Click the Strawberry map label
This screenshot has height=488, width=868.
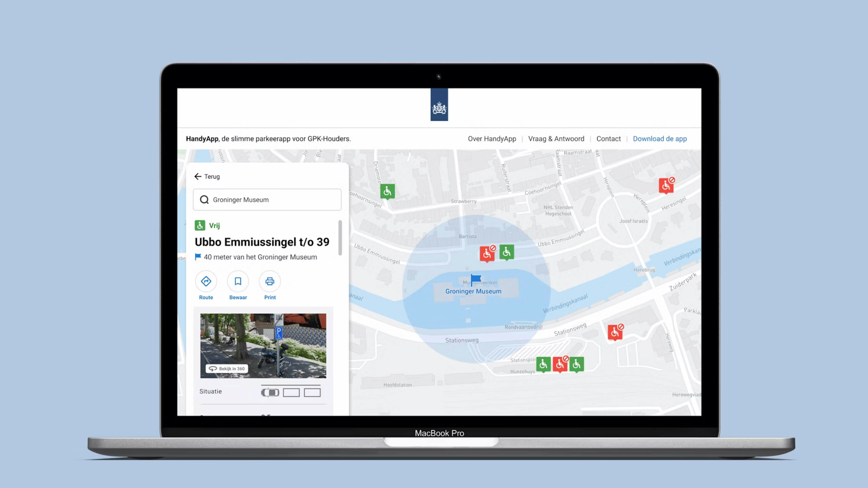[x=464, y=201]
